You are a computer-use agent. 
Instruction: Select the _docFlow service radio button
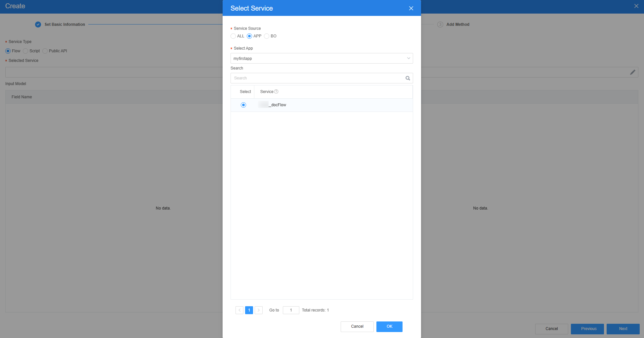[243, 105]
